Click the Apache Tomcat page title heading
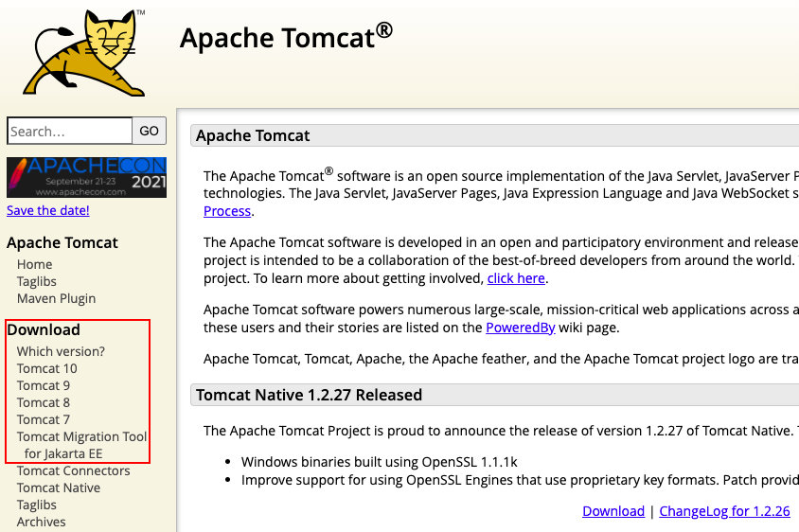 coord(287,38)
